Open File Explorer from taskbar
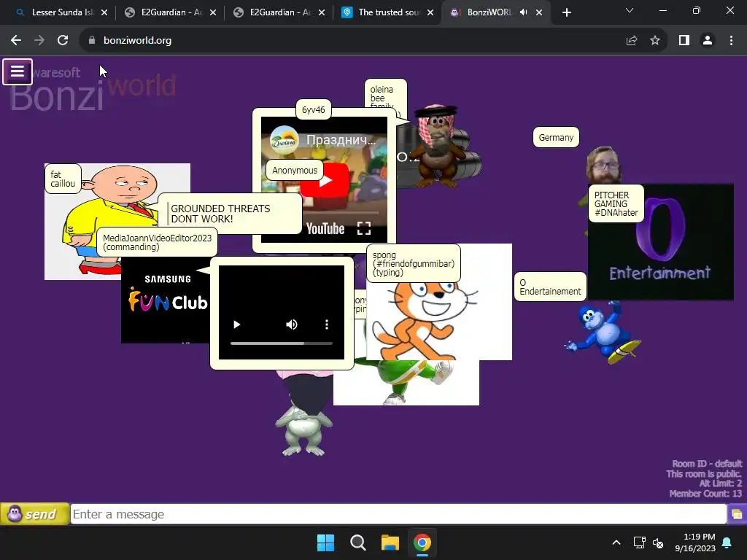Image resolution: width=747 pixels, height=560 pixels. [x=390, y=542]
